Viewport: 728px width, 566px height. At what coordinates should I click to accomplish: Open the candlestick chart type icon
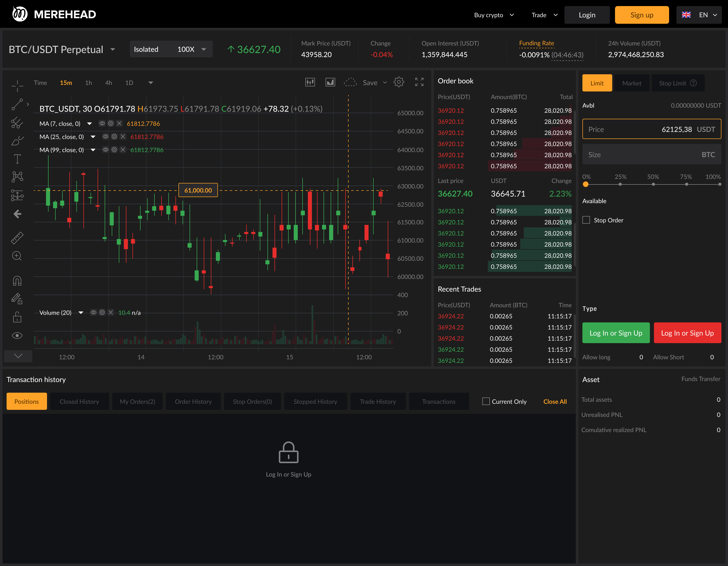310,82
